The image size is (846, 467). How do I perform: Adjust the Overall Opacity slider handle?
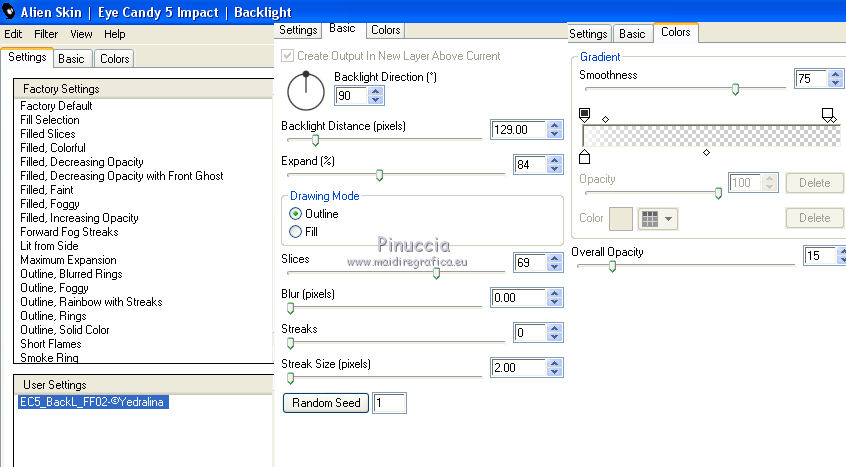tap(612, 266)
